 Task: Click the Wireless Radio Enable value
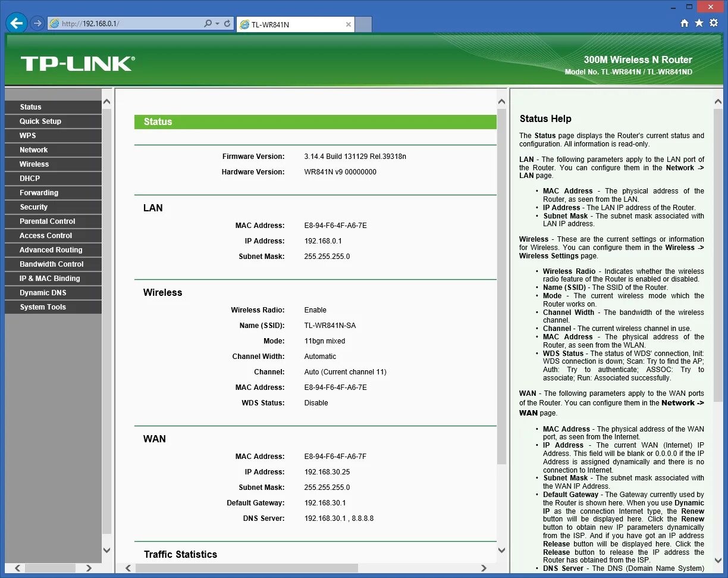point(315,310)
